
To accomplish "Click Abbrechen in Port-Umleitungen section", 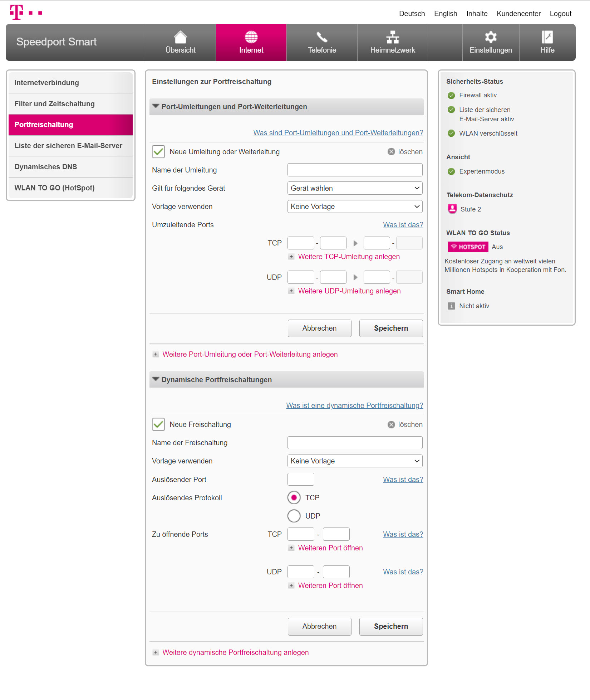I will pyautogui.click(x=319, y=328).
